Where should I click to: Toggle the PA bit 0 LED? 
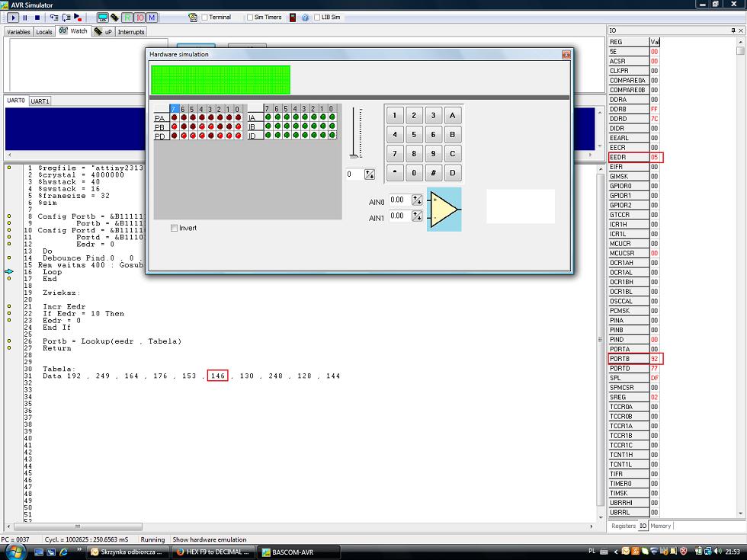point(238,117)
